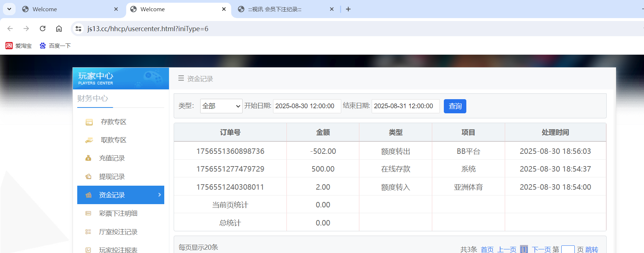Click the 厅室投注记录 list icon

(x=88, y=232)
